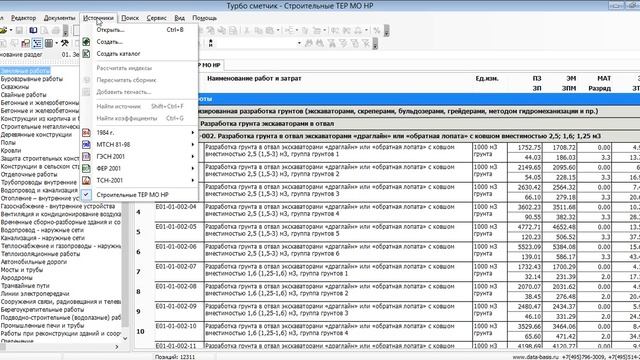Open the combo box dropdown in second toolbar row
640x360 pixels.
299,43
